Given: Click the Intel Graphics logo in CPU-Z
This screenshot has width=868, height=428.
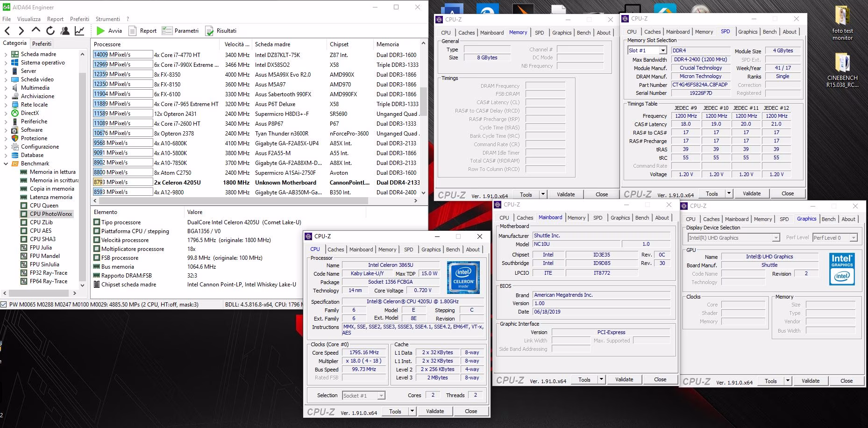Looking at the screenshot, I should (x=842, y=269).
